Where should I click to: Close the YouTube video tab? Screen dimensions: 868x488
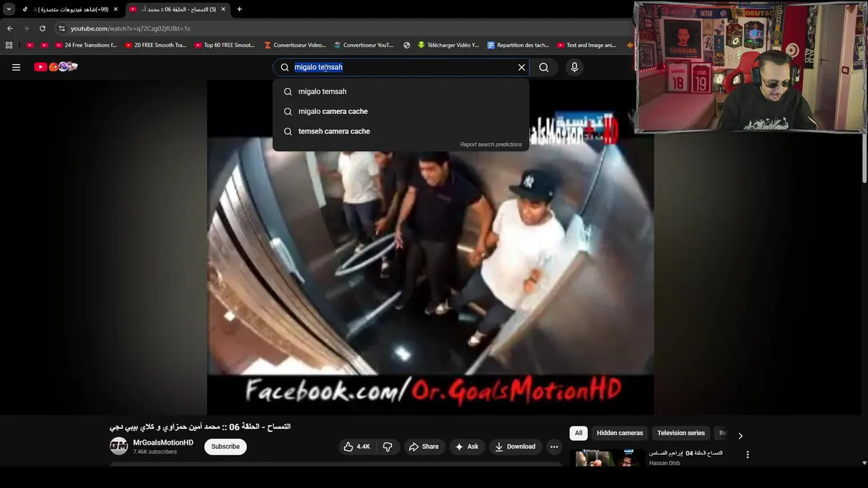coord(223,9)
